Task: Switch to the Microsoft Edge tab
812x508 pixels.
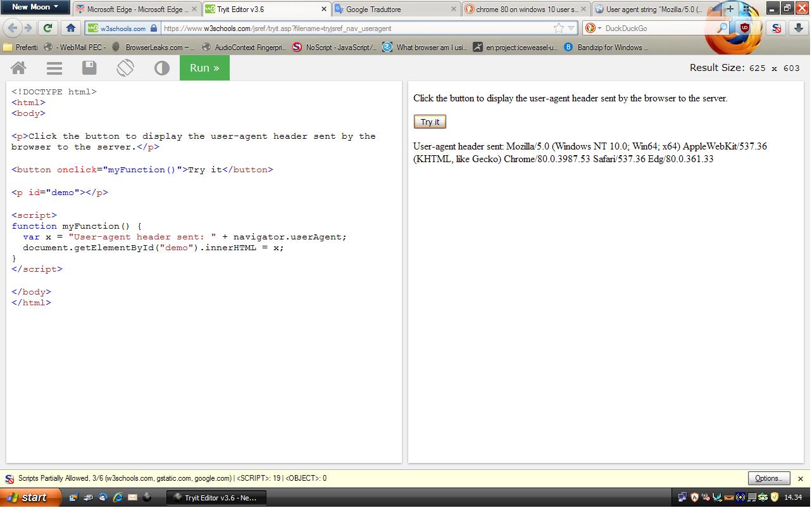Action: (137, 10)
